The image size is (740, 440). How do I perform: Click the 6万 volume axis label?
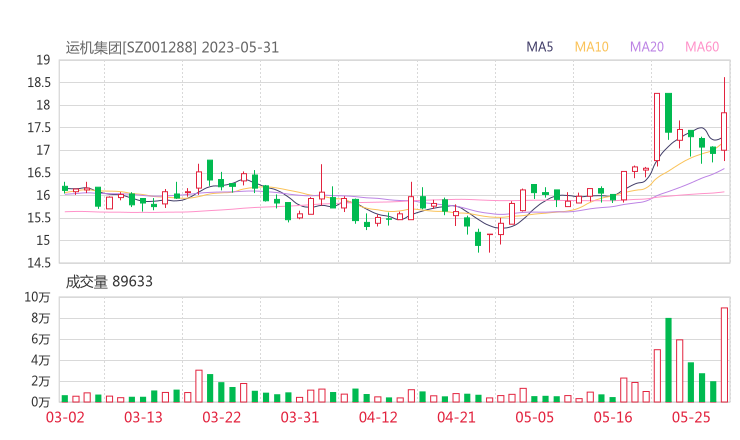[x=41, y=339]
